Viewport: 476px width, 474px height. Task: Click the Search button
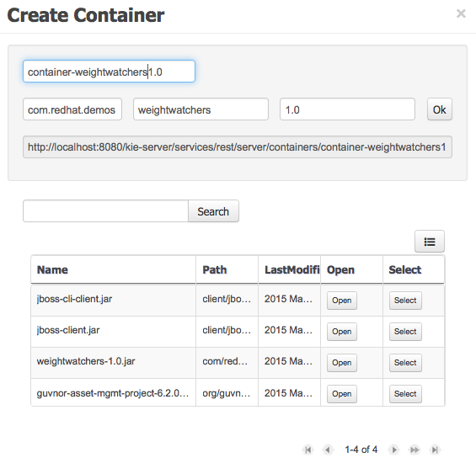click(x=213, y=211)
